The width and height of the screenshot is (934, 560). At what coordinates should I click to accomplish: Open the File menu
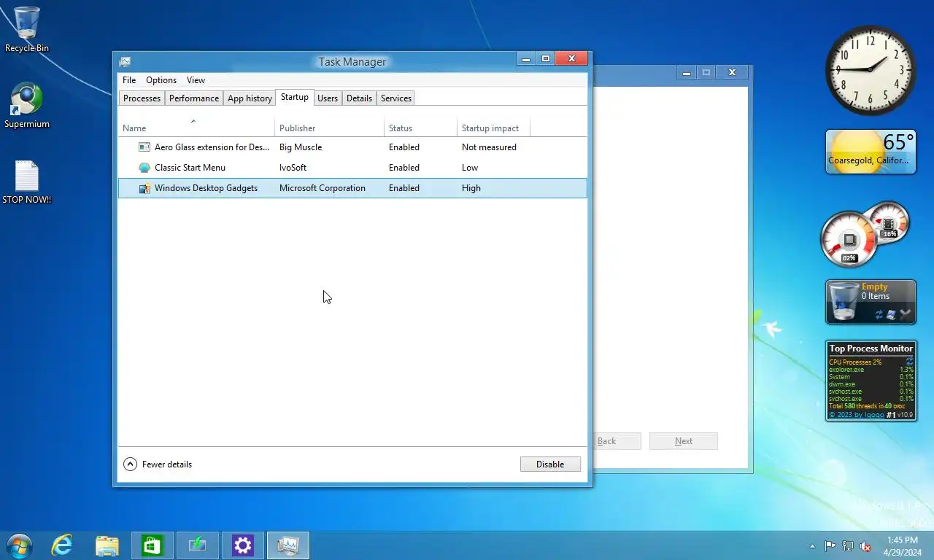(129, 80)
